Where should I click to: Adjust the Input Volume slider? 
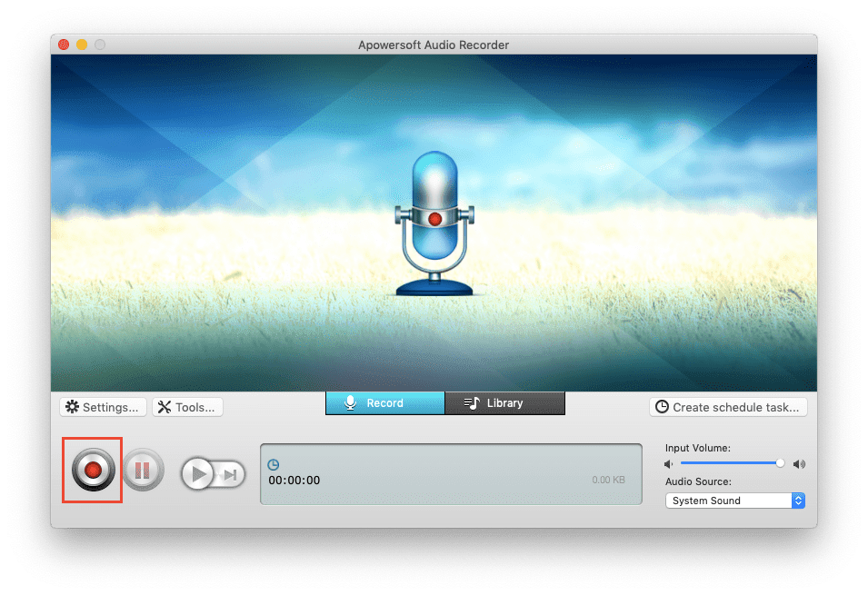click(780, 462)
